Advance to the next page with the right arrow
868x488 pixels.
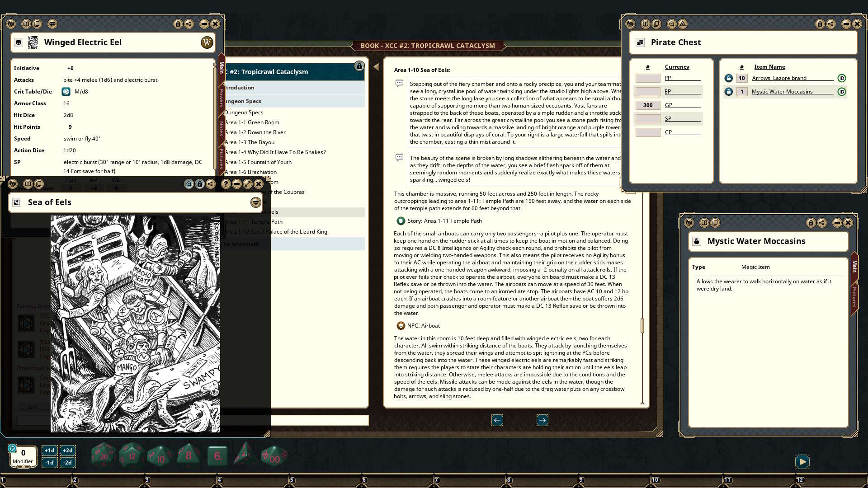(542, 420)
